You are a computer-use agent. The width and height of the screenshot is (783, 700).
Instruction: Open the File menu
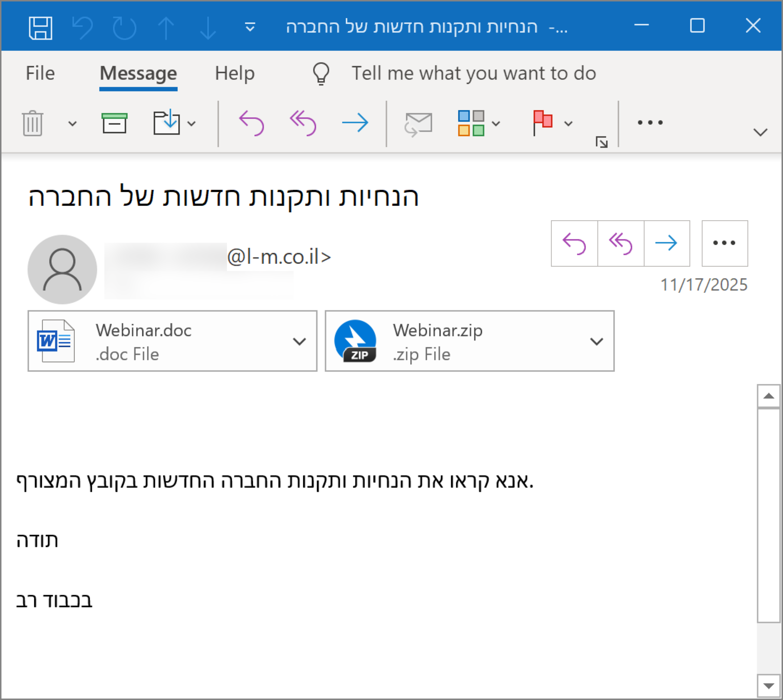click(40, 73)
